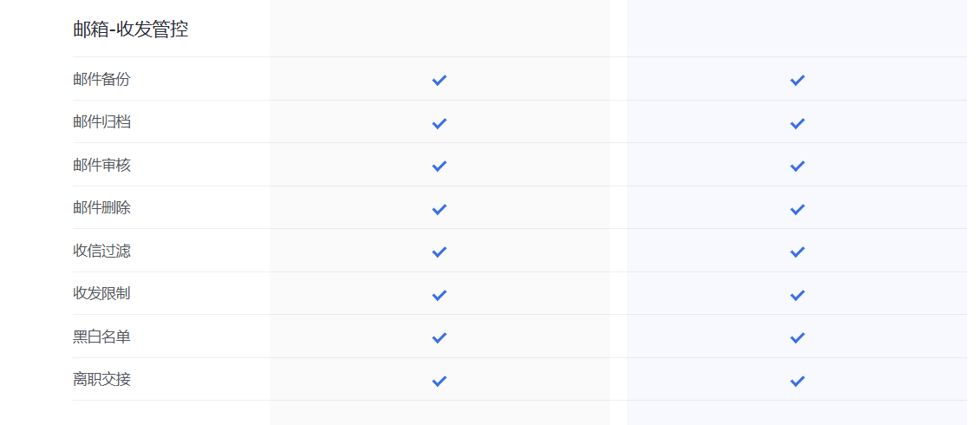Select the 邮件归档 feature label
The width and height of the screenshot is (980, 425).
coord(101,122)
